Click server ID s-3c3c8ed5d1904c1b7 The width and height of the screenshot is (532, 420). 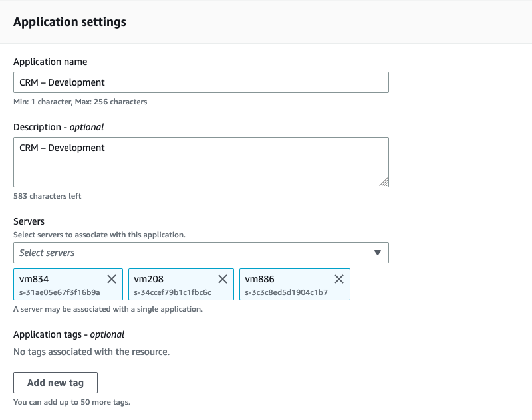click(286, 292)
